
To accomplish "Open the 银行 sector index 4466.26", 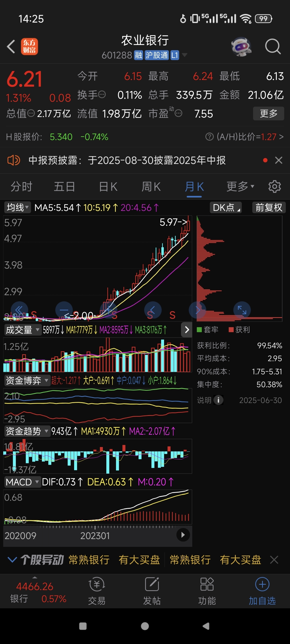I will point(38,592).
